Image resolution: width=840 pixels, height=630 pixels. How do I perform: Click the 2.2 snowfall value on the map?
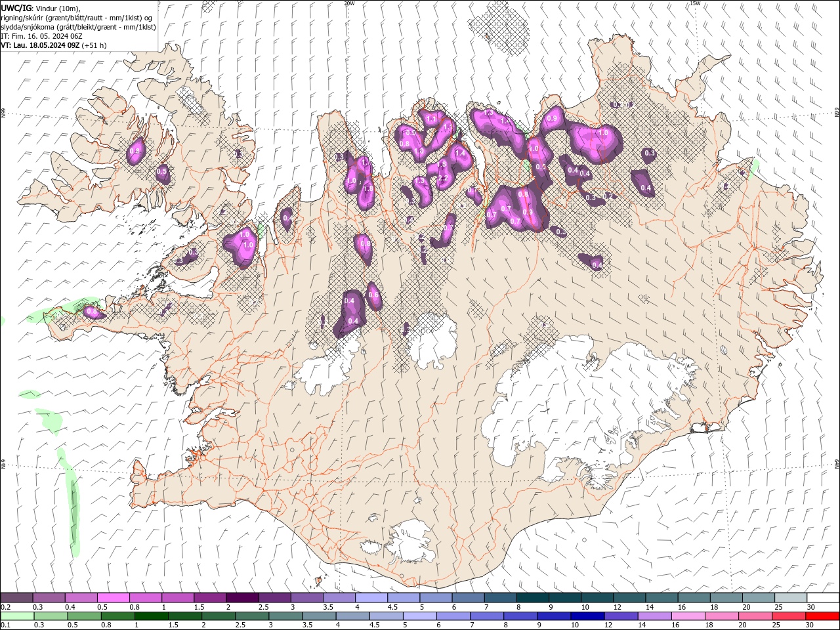pyautogui.click(x=443, y=178)
